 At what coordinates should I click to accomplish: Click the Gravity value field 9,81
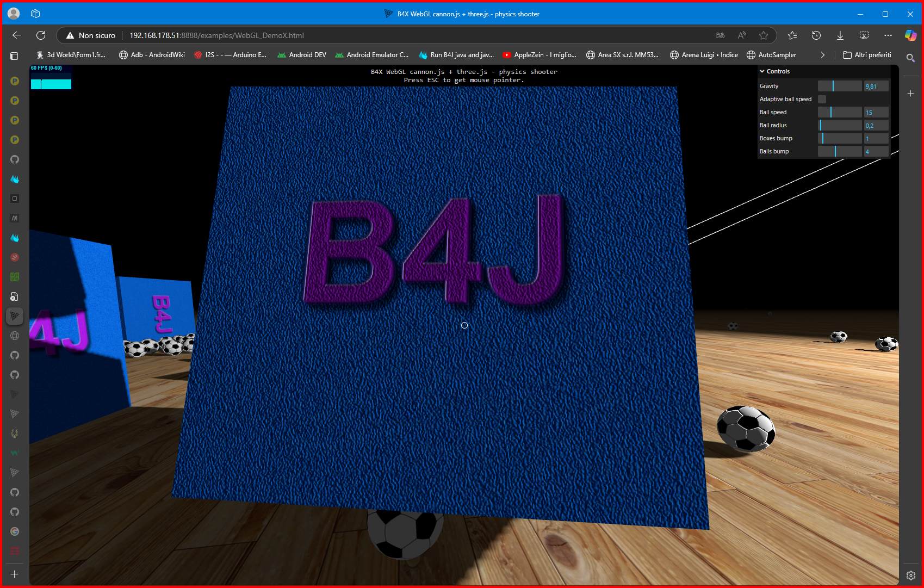(876, 86)
